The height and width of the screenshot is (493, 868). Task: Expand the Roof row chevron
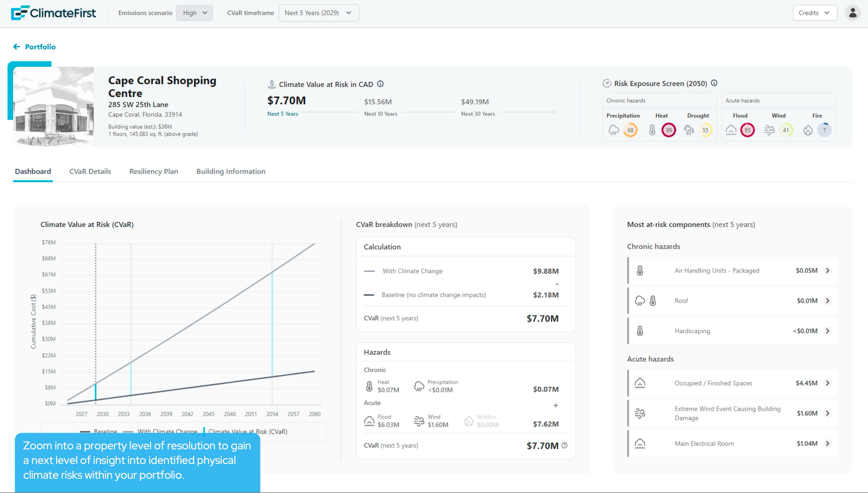(x=828, y=301)
